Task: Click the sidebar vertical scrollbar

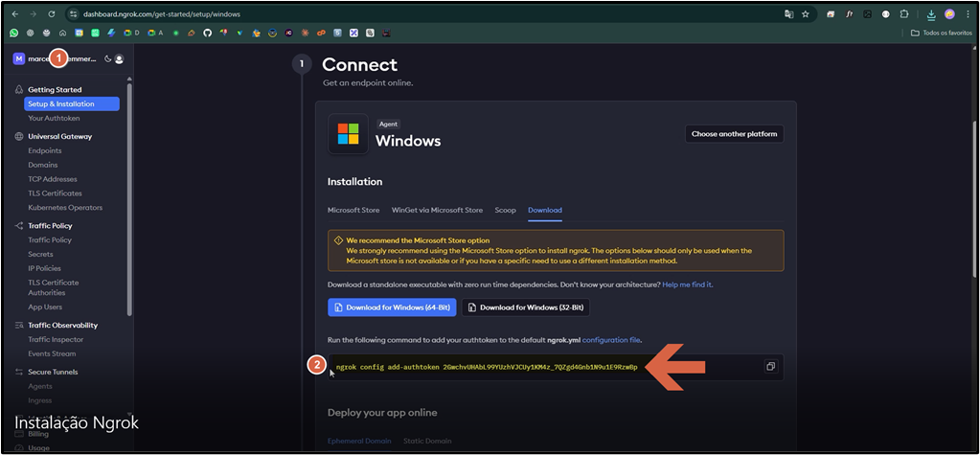Action: (129, 198)
